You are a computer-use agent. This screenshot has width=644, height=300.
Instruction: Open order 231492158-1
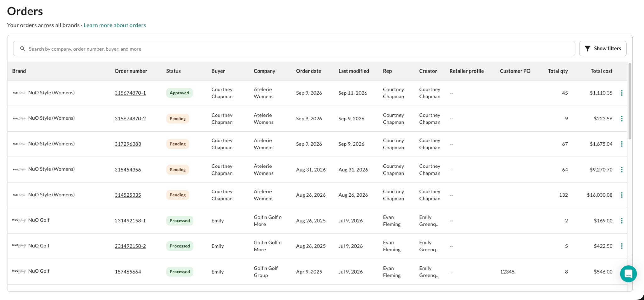coord(130,221)
